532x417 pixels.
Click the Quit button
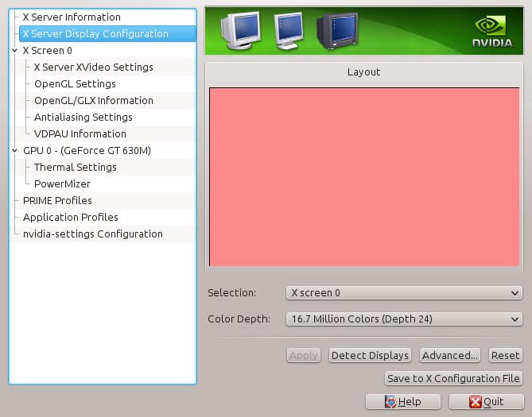[486, 402]
